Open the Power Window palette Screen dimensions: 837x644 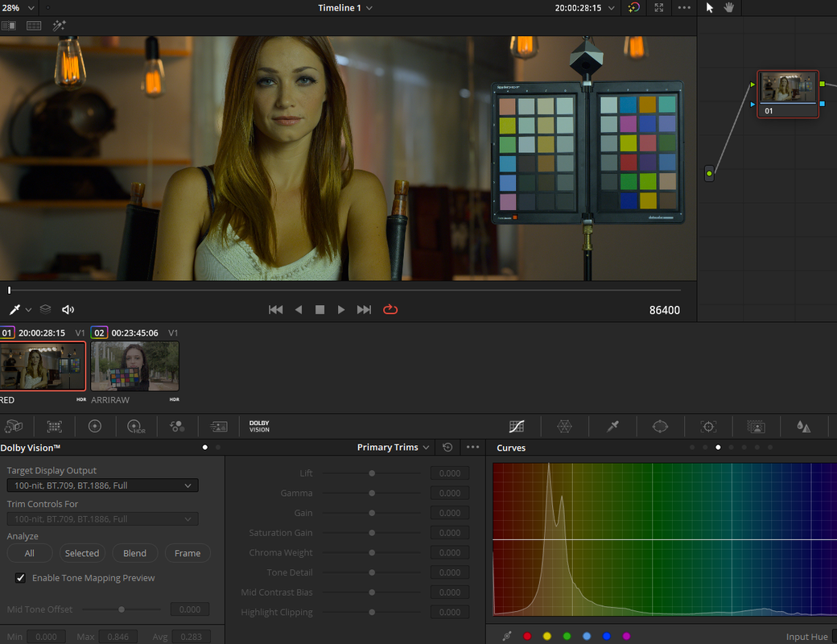point(660,426)
